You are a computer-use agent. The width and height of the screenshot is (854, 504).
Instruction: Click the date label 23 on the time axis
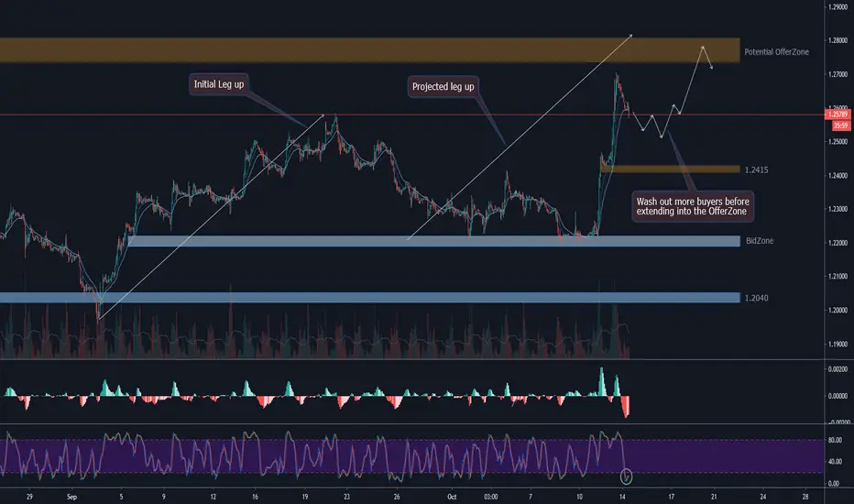[x=346, y=497]
